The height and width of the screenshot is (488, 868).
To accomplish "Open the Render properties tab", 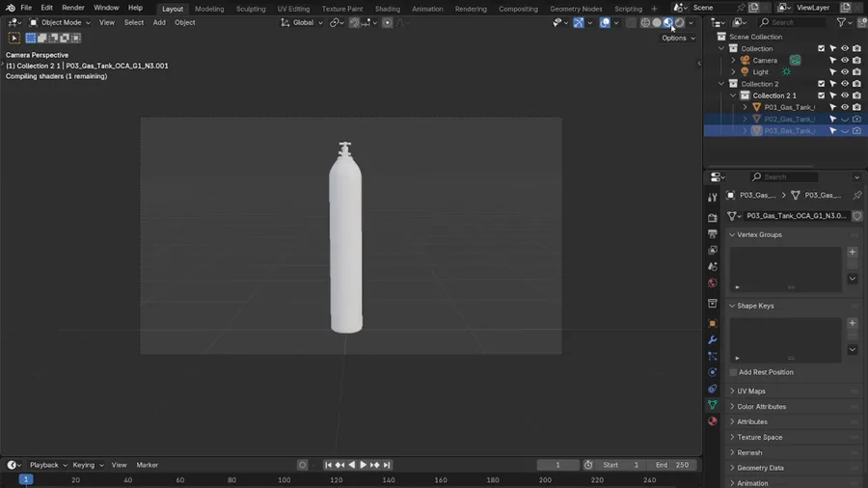I will pos(713,218).
